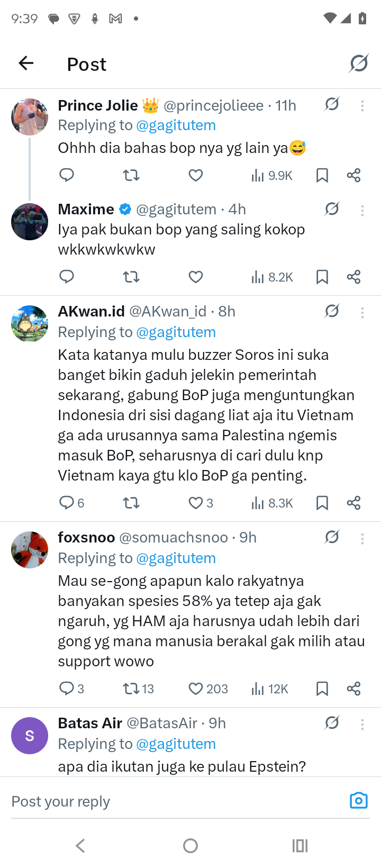
Task: Open more options on Prince Jolie's post
Action: point(362,106)
